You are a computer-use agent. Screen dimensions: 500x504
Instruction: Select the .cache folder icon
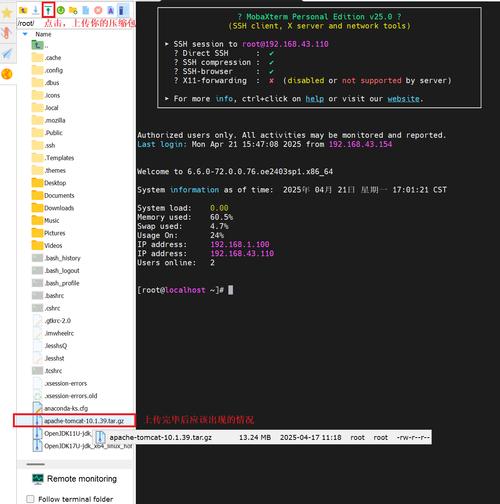(38, 58)
